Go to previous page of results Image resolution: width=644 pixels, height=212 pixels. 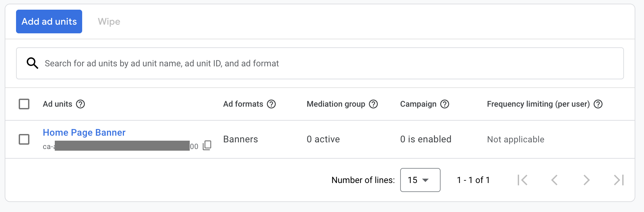click(x=554, y=180)
